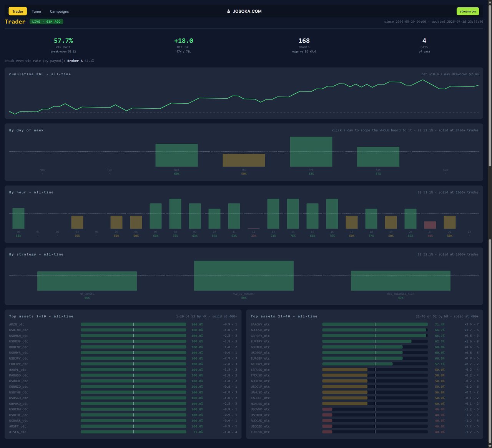Click the 75.0% value for #TSLA_otc
This screenshot has width=492, height=448.
coord(198,432)
